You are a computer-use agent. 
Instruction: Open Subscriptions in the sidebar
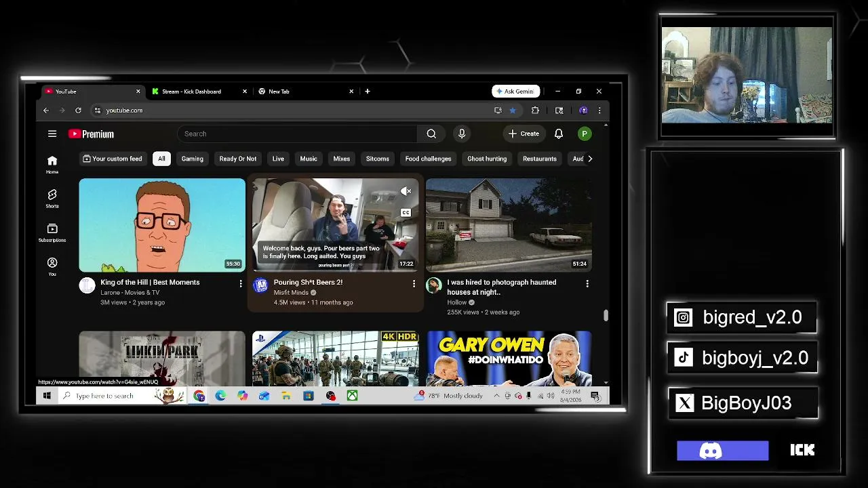(x=52, y=232)
